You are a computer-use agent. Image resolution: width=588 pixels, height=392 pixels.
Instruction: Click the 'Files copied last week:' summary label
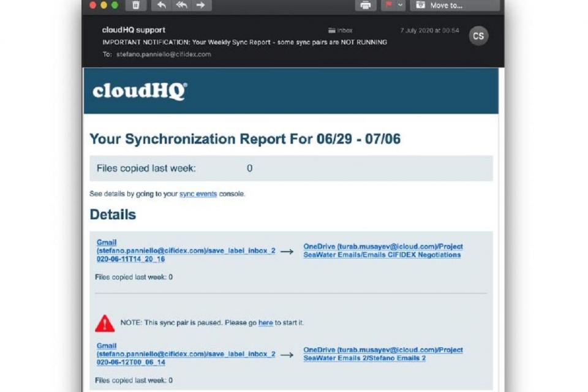146,168
